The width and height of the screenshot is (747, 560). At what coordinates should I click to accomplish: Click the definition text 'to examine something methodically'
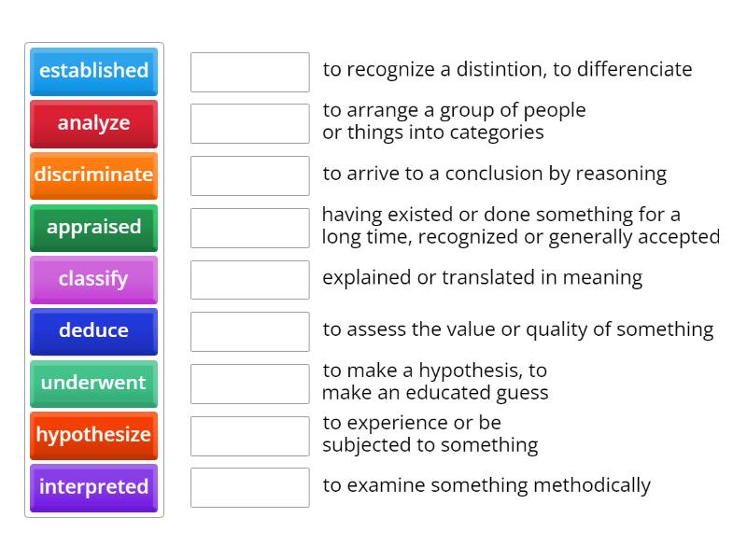pos(486,485)
